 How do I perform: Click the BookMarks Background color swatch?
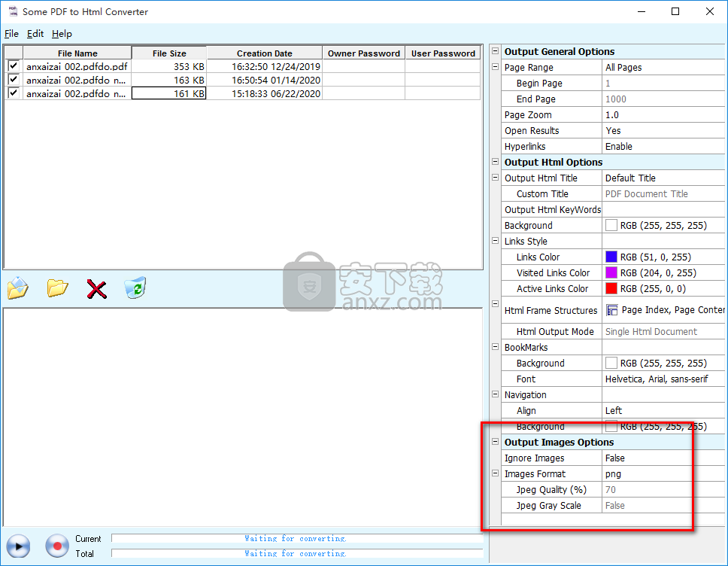611,363
